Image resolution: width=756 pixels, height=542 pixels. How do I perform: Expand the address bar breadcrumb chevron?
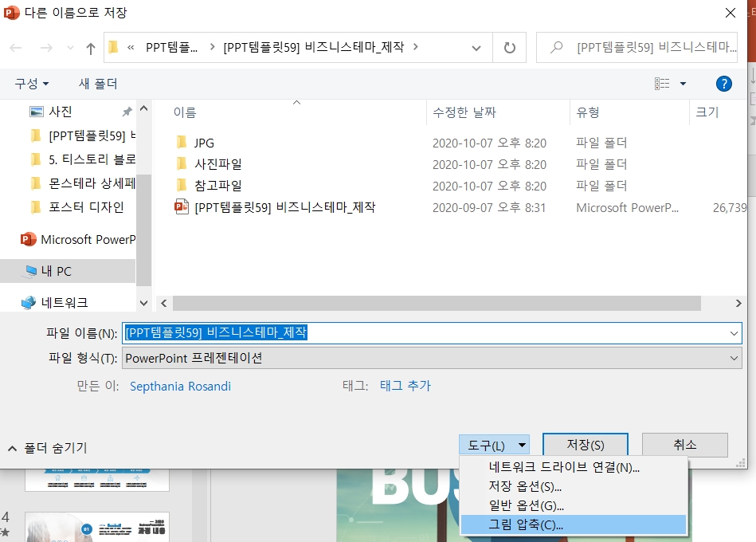point(476,48)
